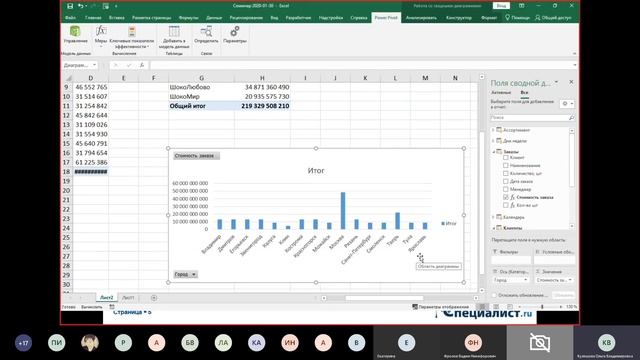Viewport: 640px width, 360px height.
Task: Switch to the Формулы ribbon tab
Action: tap(188, 18)
